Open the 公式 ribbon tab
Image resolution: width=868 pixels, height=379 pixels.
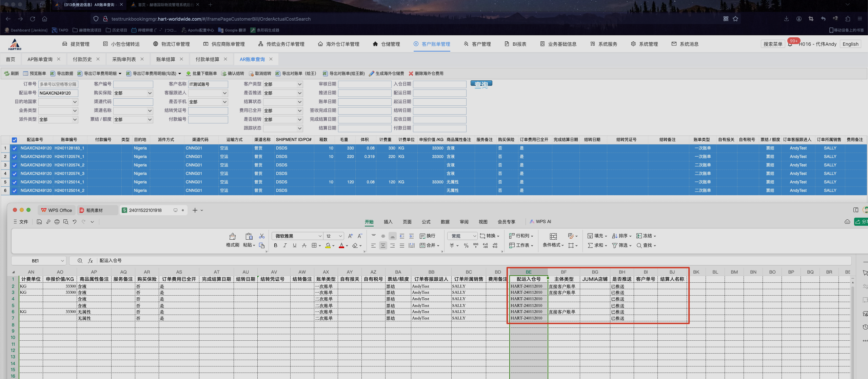[426, 222]
